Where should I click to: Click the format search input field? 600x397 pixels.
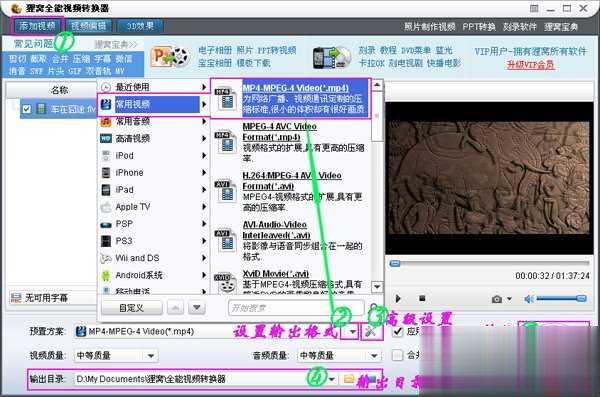296,308
